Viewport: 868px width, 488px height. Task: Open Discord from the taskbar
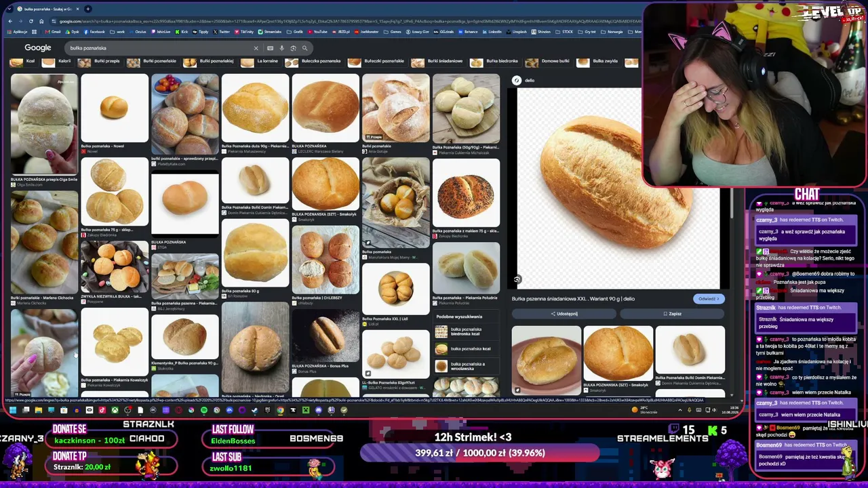point(319,410)
